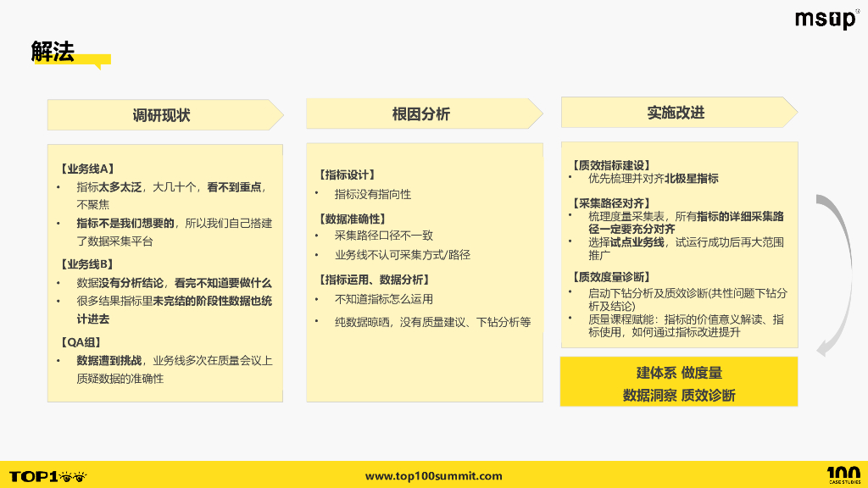Select the 调研现状 section header
The height and width of the screenshot is (488, 868).
point(161,113)
